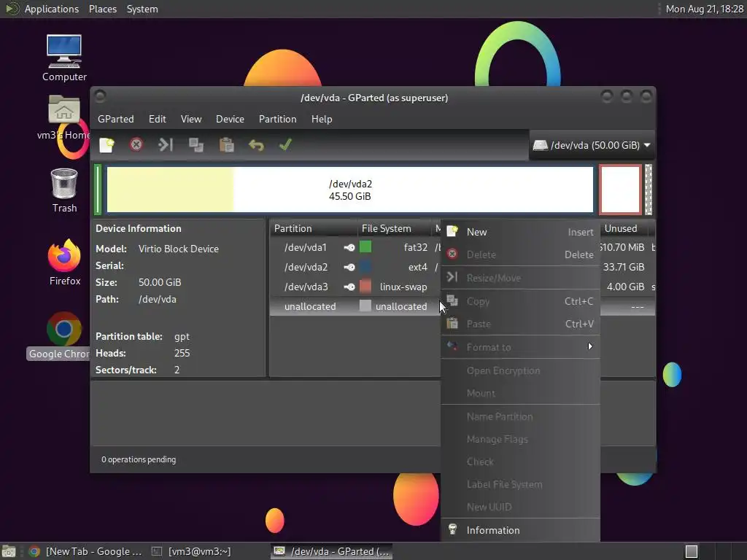Open the GParted menu
This screenshot has height=560, width=747.
[x=116, y=119]
